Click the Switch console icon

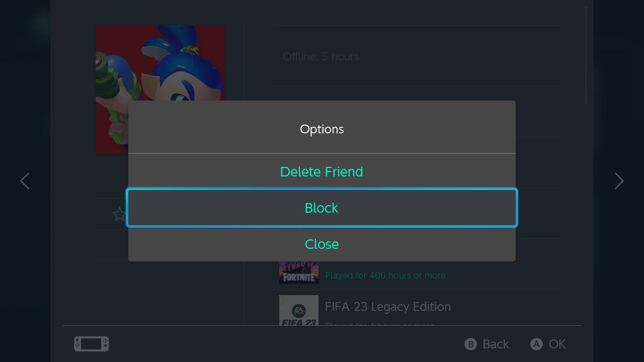(x=91, y=344)
